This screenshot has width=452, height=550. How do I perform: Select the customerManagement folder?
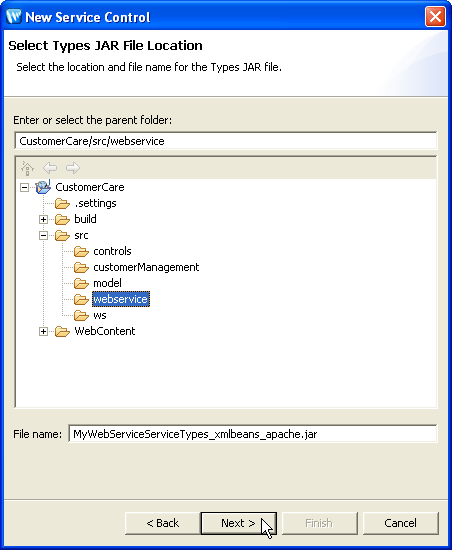[x=146, y=267]
